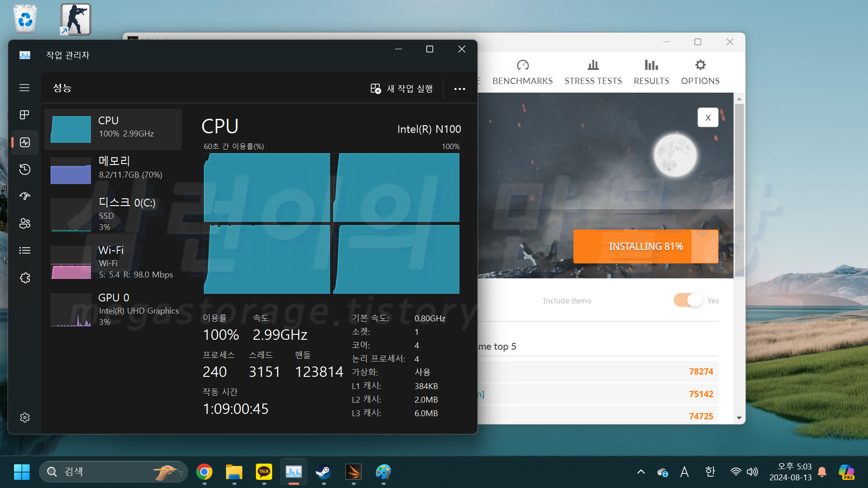
Task: Open the Processes page icon in sidebar
Action: (24, 115)
